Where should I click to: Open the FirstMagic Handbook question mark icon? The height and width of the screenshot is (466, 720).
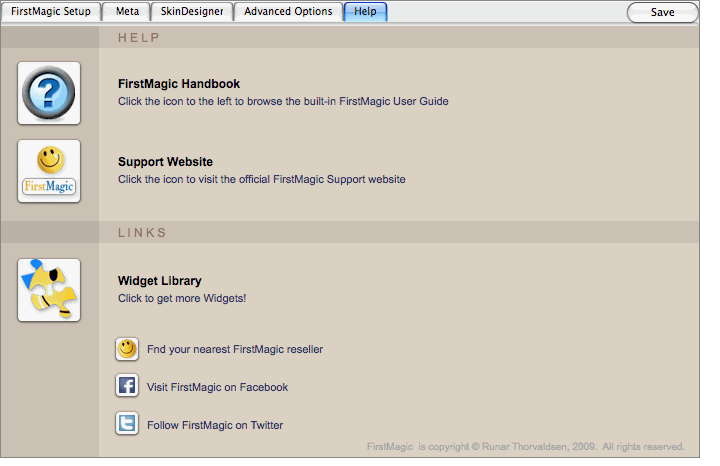tap(49, 93)
